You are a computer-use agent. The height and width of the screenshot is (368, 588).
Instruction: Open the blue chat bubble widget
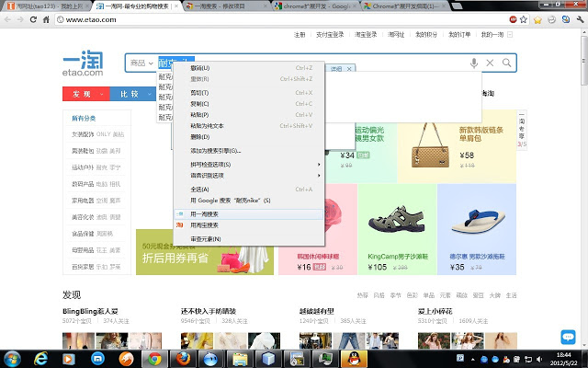point(568,337)
